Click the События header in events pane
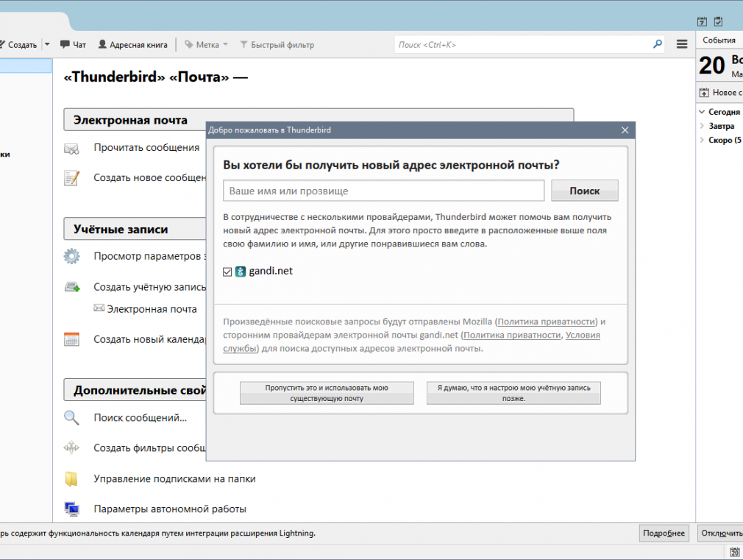Screen dimensions: 743x560 (719, 40)
